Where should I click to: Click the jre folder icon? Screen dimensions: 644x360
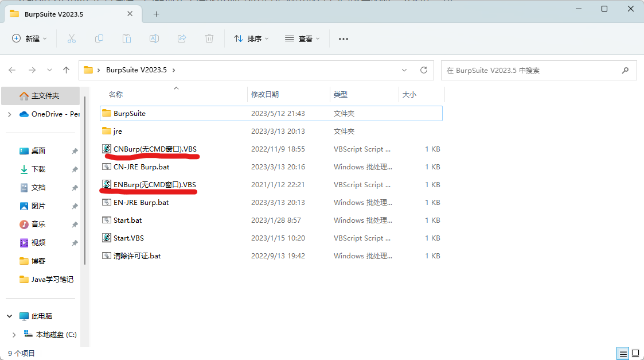106,131
